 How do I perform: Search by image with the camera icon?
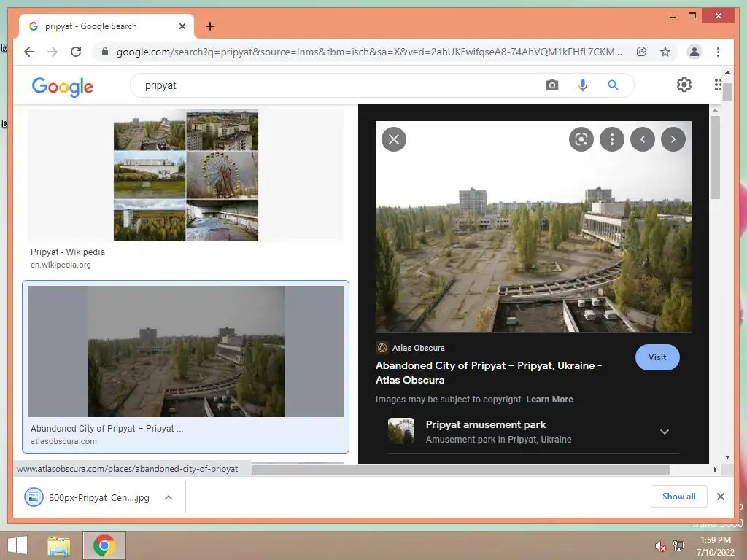(551, 85)
